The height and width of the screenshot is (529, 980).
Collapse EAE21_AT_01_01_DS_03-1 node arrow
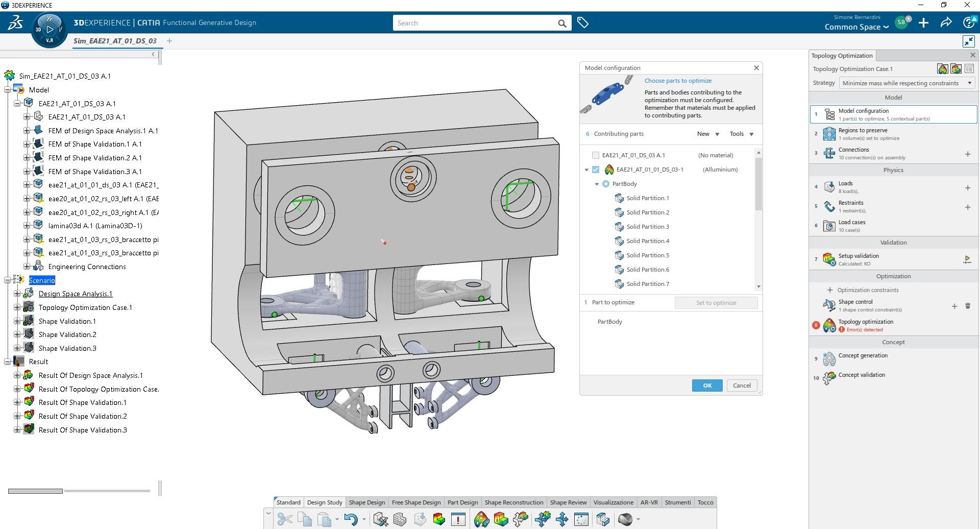click(x=586, y=170)
